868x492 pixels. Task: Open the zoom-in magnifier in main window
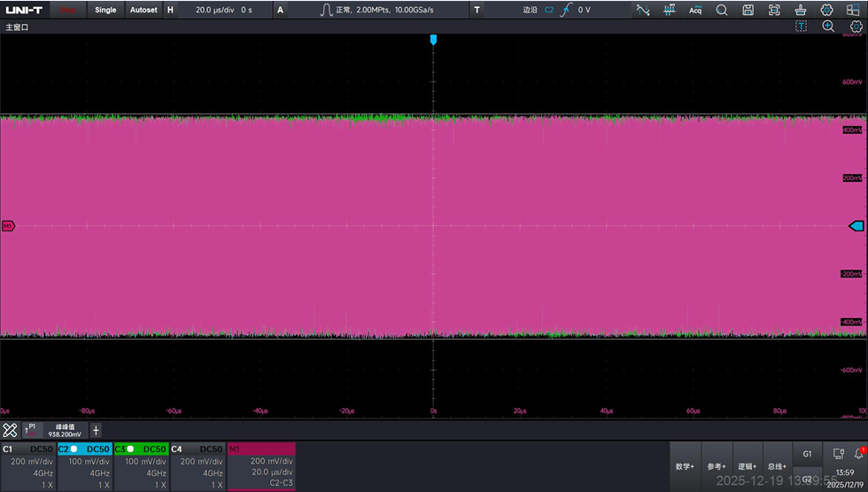click(828, 26)
